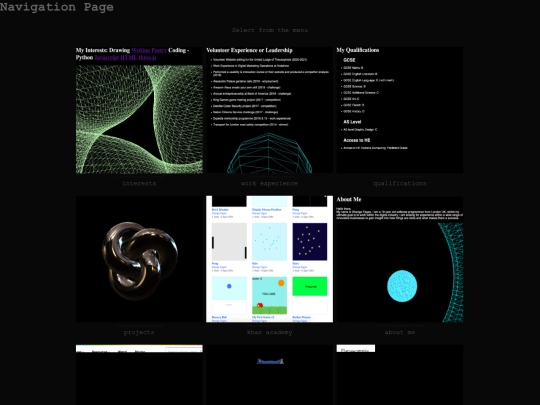
Task: Select the qualifications menu label
Action: 399,183
